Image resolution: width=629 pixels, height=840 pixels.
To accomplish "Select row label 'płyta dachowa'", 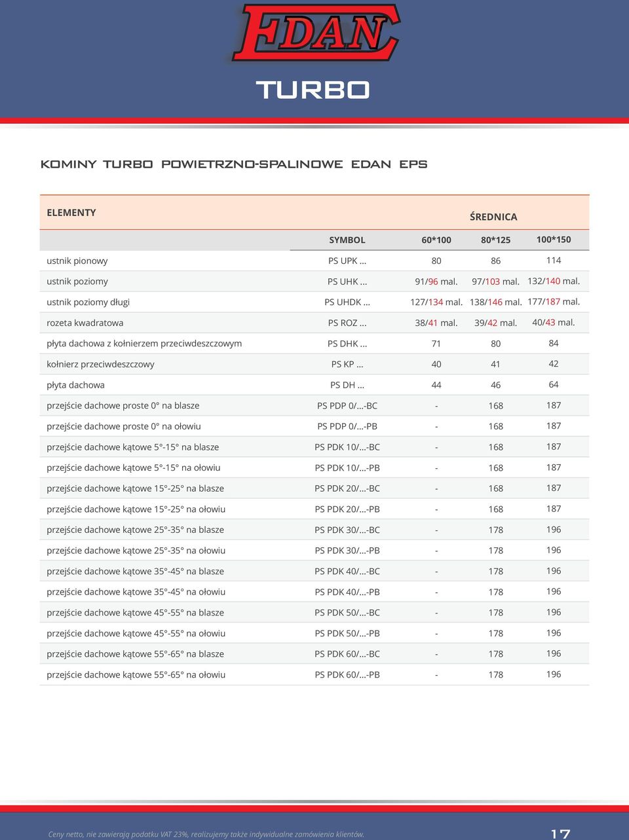I will 75,385.
